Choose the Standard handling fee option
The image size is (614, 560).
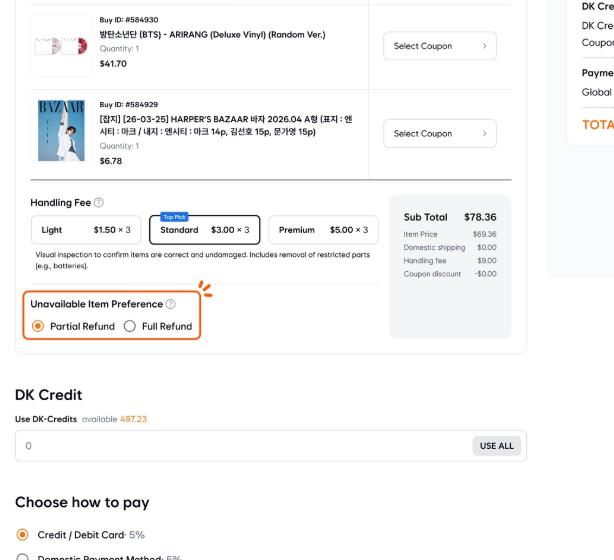(204, 230)
